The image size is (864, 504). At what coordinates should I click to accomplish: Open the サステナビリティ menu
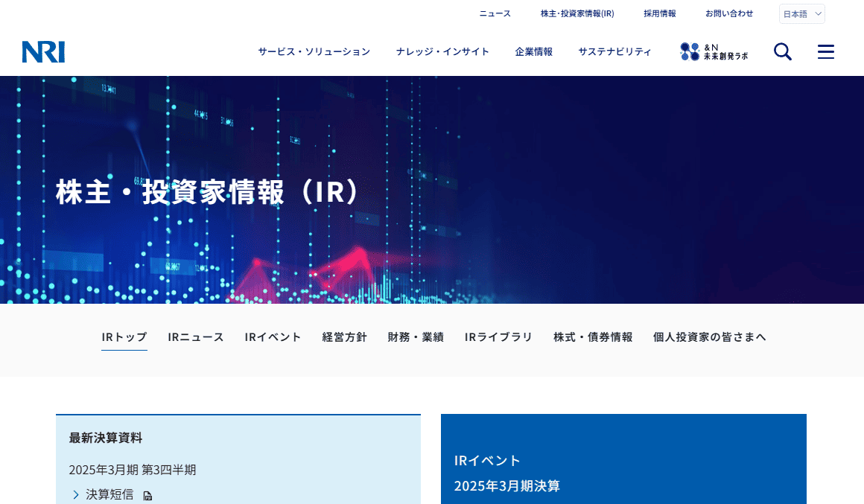614,52
